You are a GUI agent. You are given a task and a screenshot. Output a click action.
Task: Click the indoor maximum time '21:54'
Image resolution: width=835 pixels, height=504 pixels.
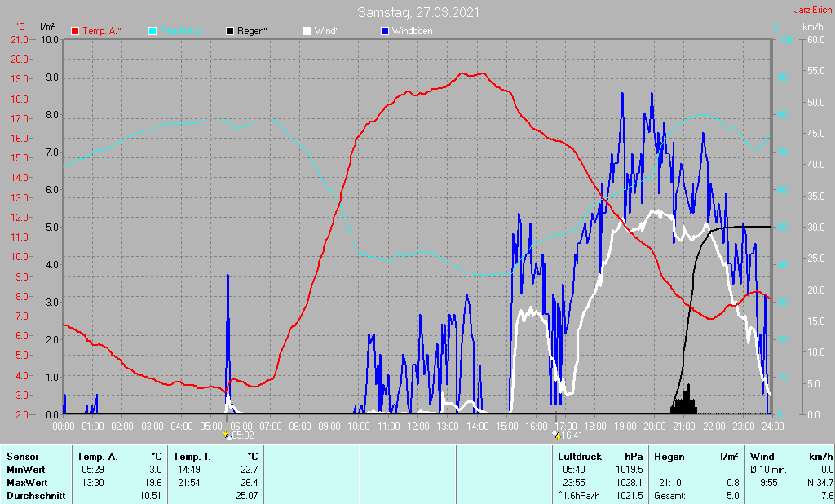pyautogui.click(x=189, y=483)
